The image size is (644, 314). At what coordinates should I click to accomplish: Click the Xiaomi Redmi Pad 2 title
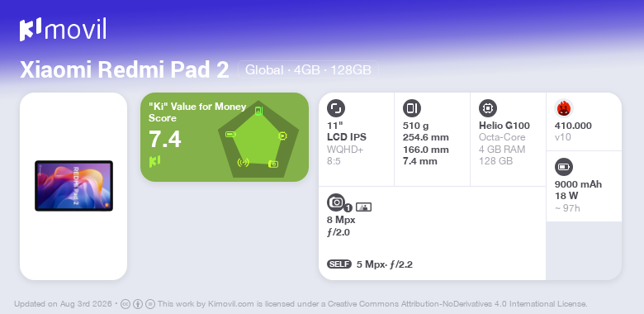coord(125,70)
